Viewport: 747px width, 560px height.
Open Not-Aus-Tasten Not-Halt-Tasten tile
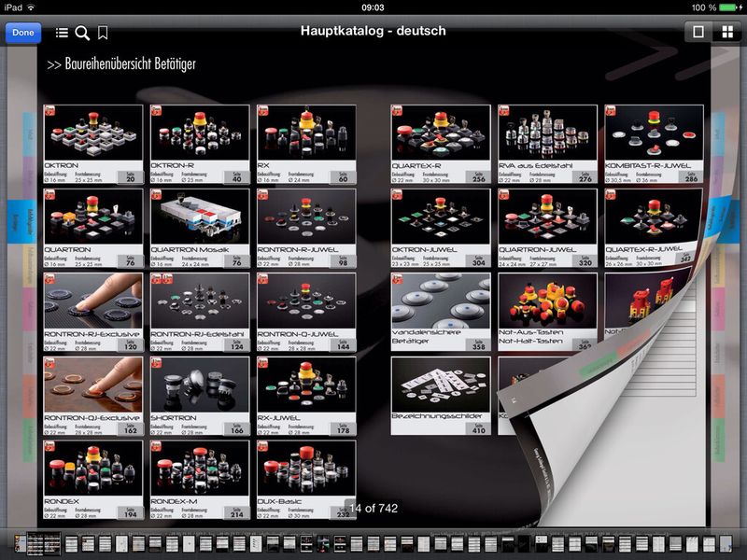(x=547, y=312)
